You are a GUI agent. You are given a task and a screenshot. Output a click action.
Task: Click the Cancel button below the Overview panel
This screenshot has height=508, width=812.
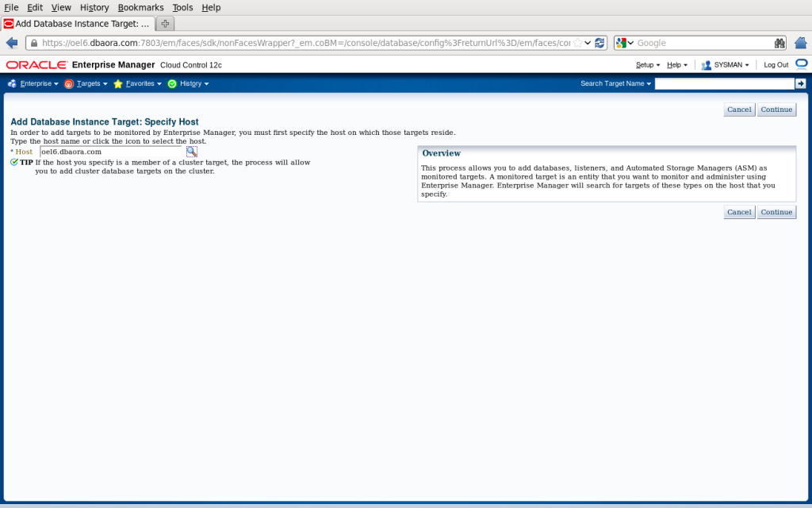(x=739, y=212)
